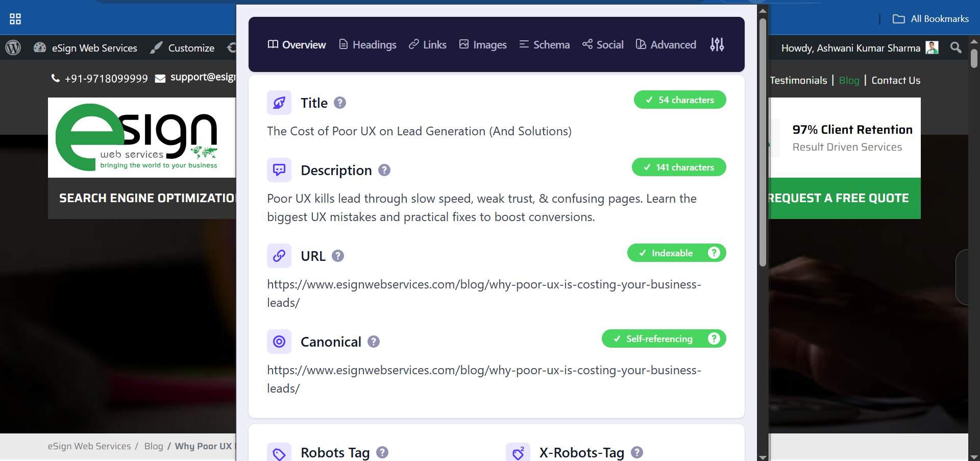980x461 pixels.
Task: Click the URL chain link icon
Action: point(279,256)
